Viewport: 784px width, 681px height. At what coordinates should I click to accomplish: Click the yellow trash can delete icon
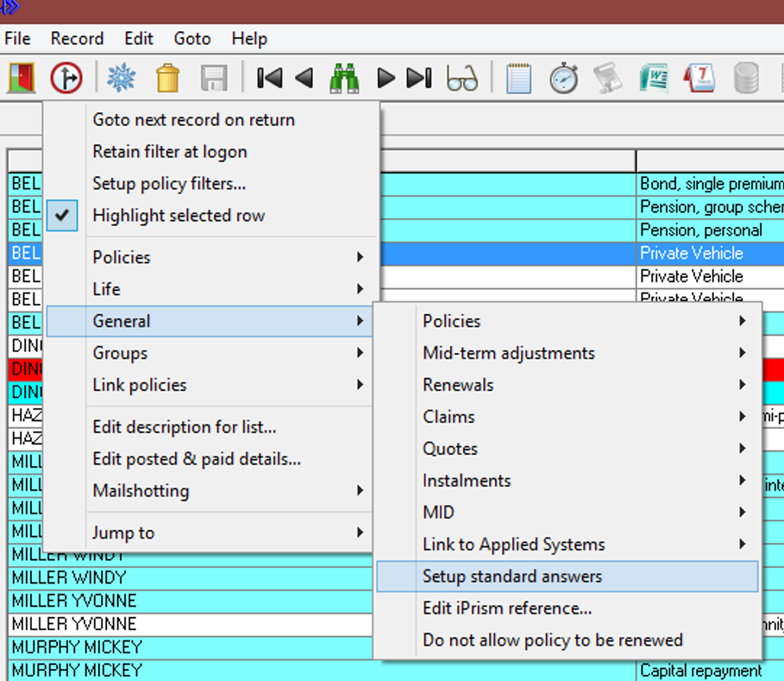pos(167,78)
